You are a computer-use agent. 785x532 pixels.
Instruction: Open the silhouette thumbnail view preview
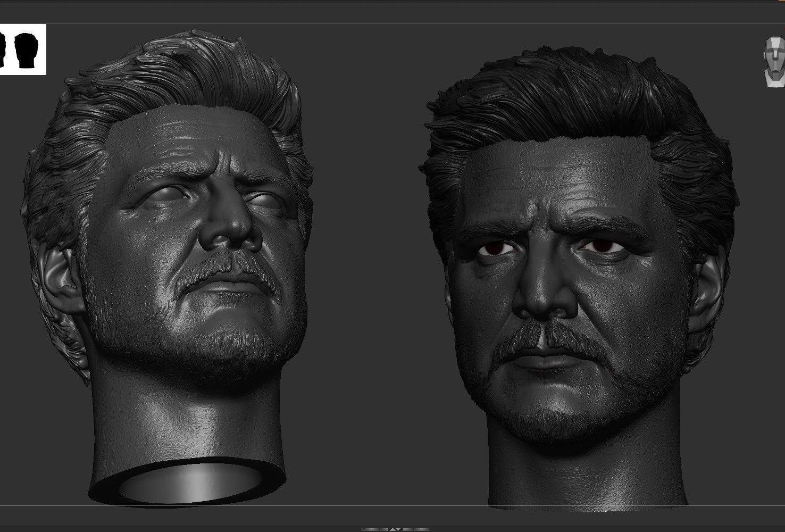coord(23,49)
